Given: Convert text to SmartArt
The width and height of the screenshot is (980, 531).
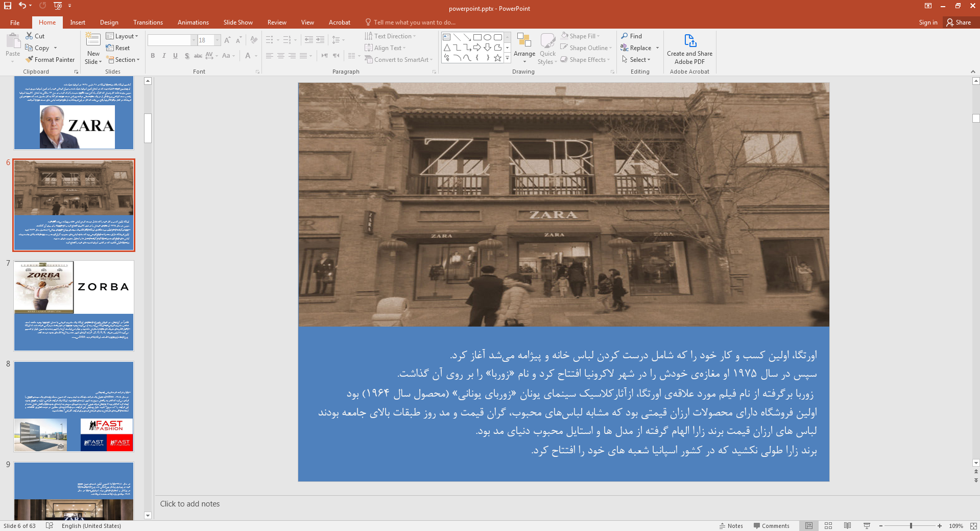Looking at the screenshot, I should pos(399,60).
